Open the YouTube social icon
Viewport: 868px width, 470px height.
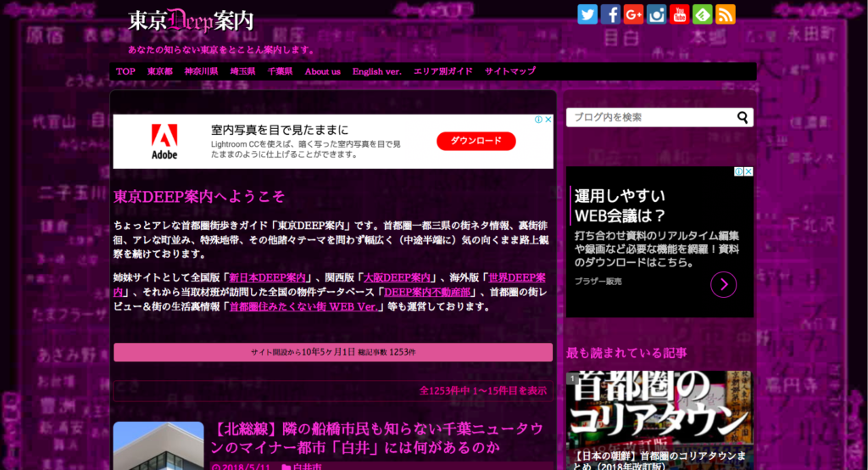pyautogui.click(x=679, y=14)
